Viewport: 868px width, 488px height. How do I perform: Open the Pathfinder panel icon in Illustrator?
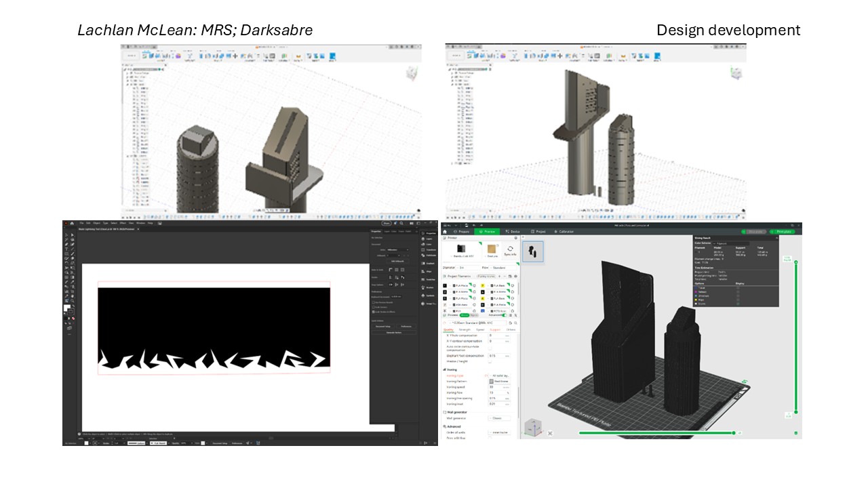pyautogui.click(x=424, y=256)
